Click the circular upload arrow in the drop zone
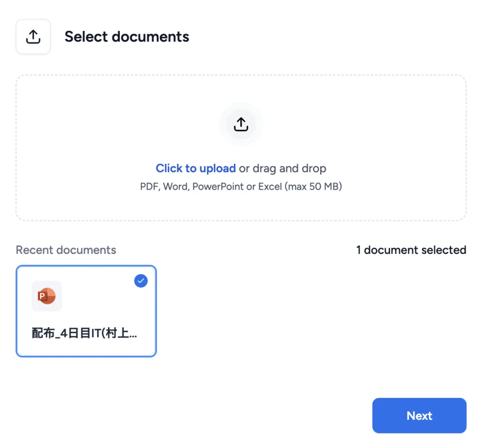This screenshot has height=448, width=499. click(x=241, y=124)
